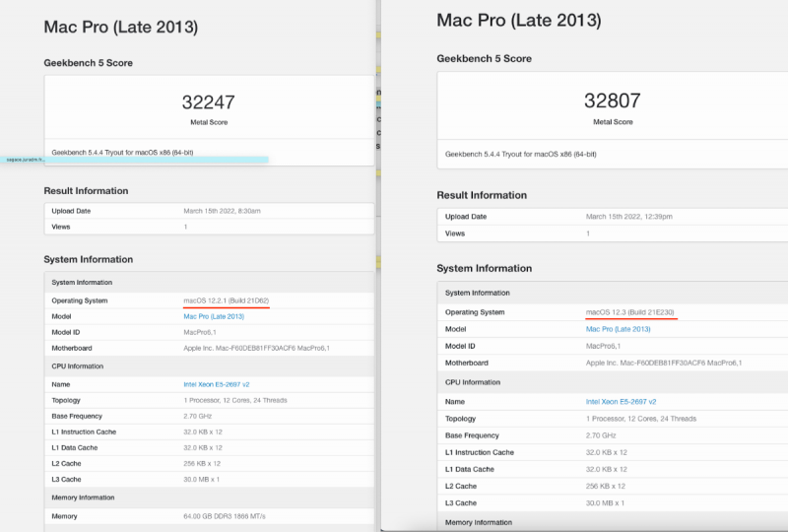Open Mac Pro model link under macOS 12.3
Viewport: 788px width, 532px height.
(618, 329)
